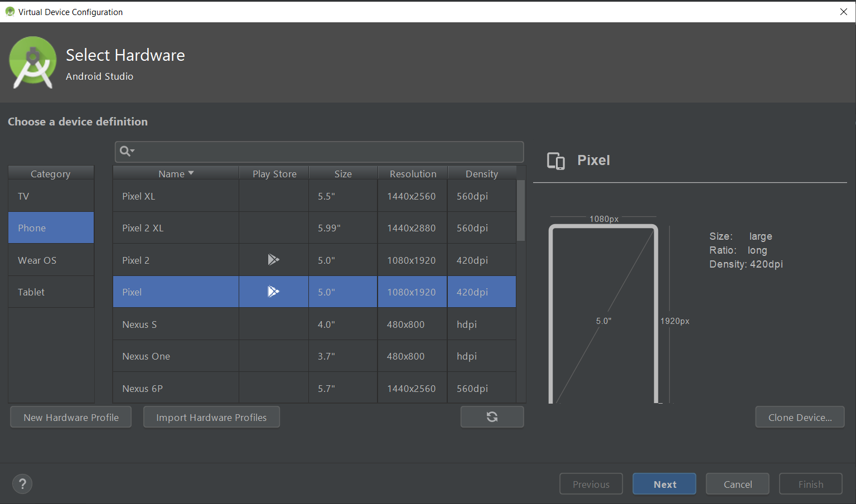The width and height of the screenshot is (856, 504).
Task: Click the Next button
Action: [x=664, y=484]
